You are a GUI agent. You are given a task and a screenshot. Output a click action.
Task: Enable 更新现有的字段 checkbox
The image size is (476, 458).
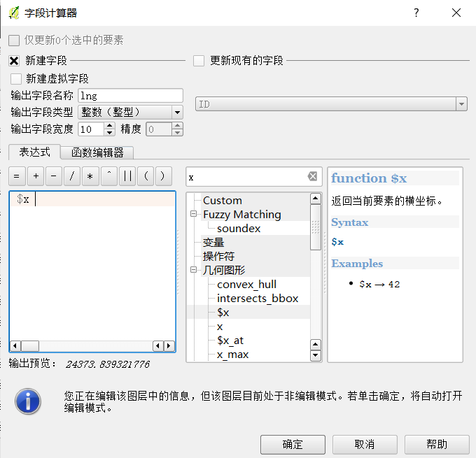click(x=199, y=61)
